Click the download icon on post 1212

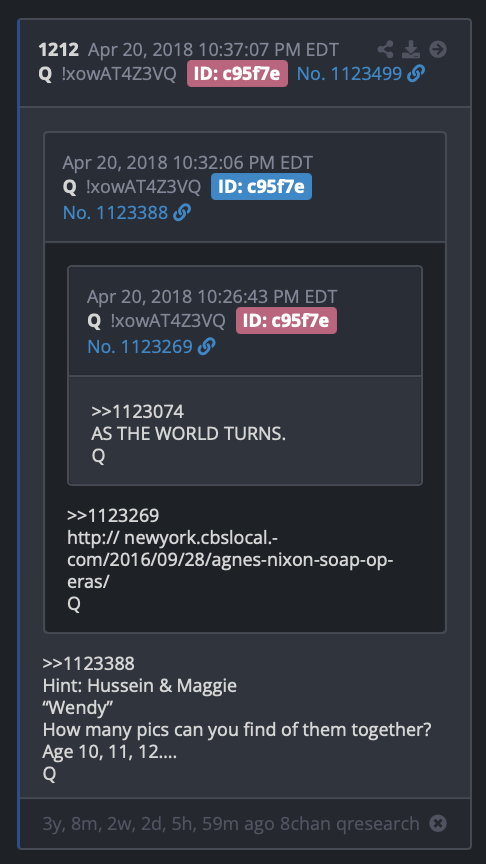coord(411,50)
